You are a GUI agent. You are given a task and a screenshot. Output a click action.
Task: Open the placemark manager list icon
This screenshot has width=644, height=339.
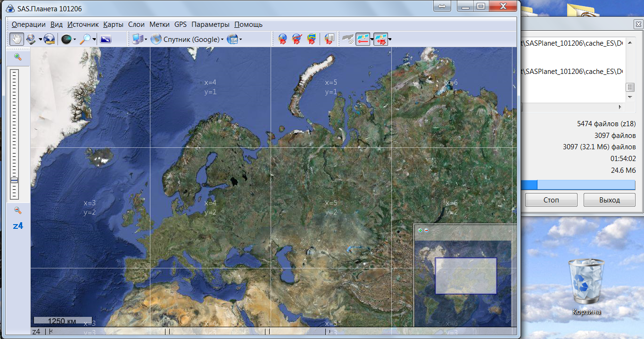(x=330, y=40)
